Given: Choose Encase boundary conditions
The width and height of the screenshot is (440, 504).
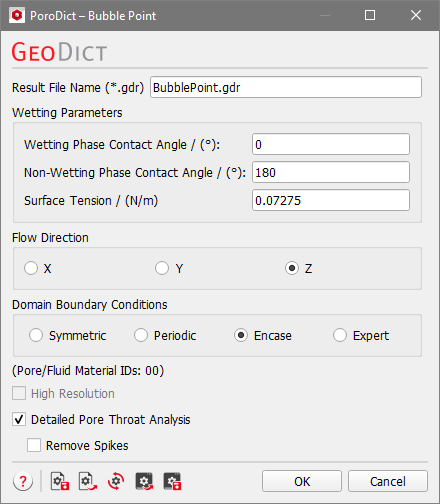Looking at the screenshot, I should point(241,335).
